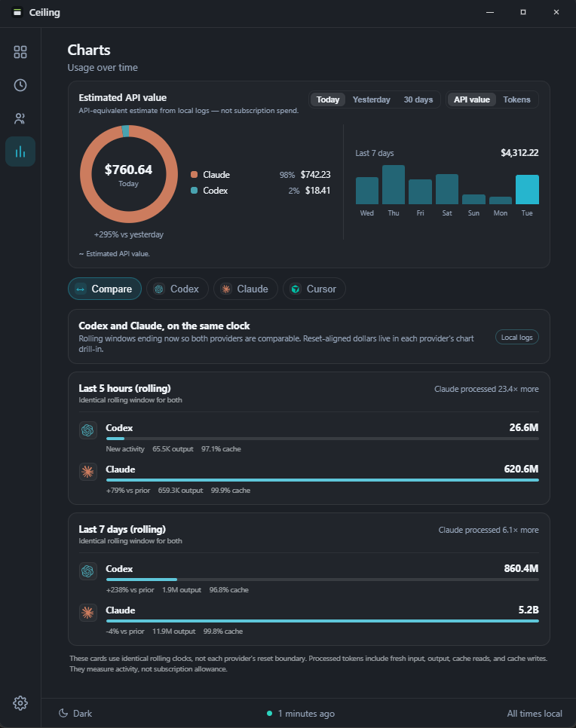Click the All times local label
This screenshot has width=576, height=728.
[x=535, y=713]
